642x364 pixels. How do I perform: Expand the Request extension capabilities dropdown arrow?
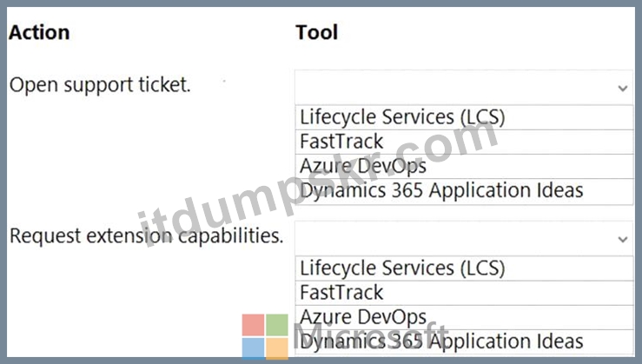tap(623, 239)
